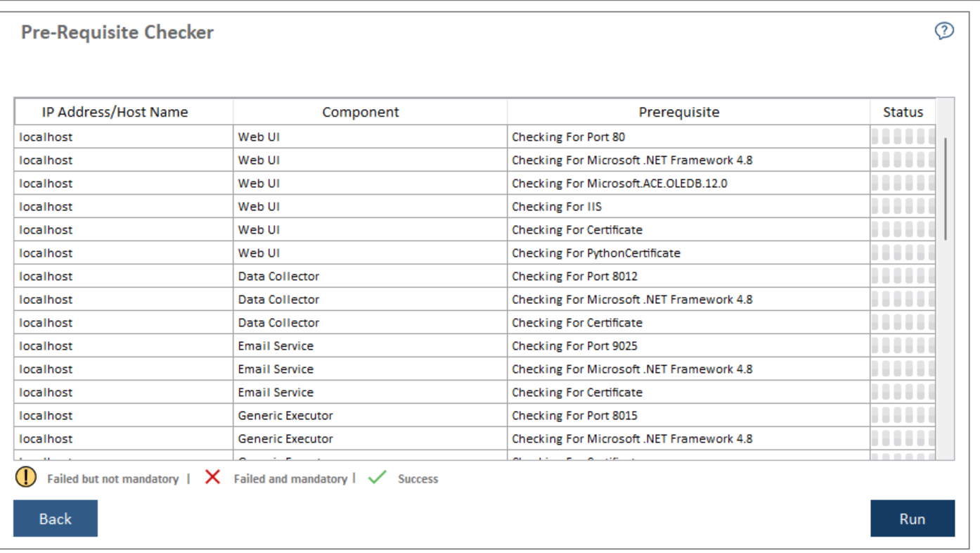Click the Port 8012 status progress bar
The height and width of the screenshot is (553, 980).
tap(903, 276)
